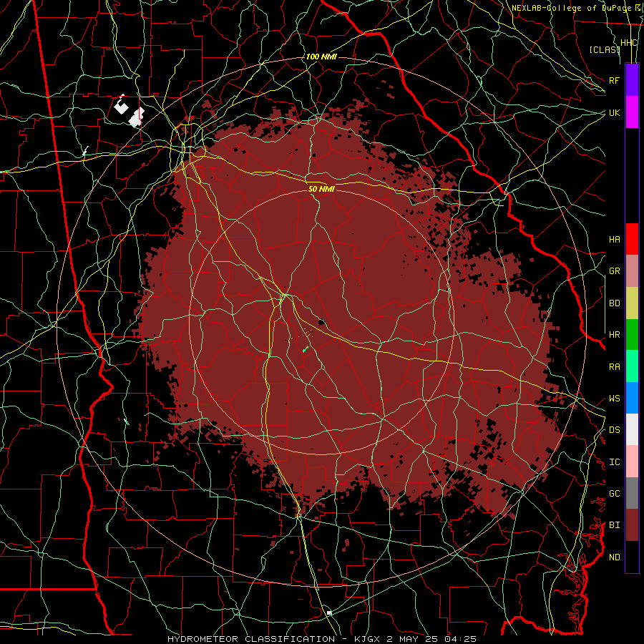
Task: Click the IC legend label text
Action: 615,462
